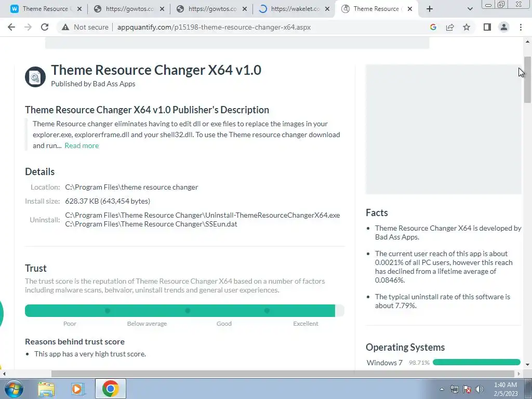The width and height of the screenshot is (532, 399).
Task: Open the volume speaker icon
Action: coord(480,389)
